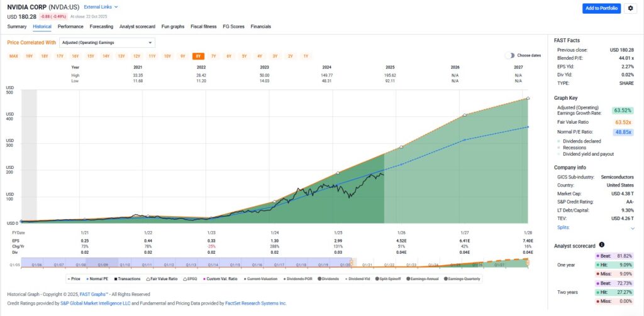The image size is (644, 316).
Task: Open the settings gear icon
Action: (631, 8)
